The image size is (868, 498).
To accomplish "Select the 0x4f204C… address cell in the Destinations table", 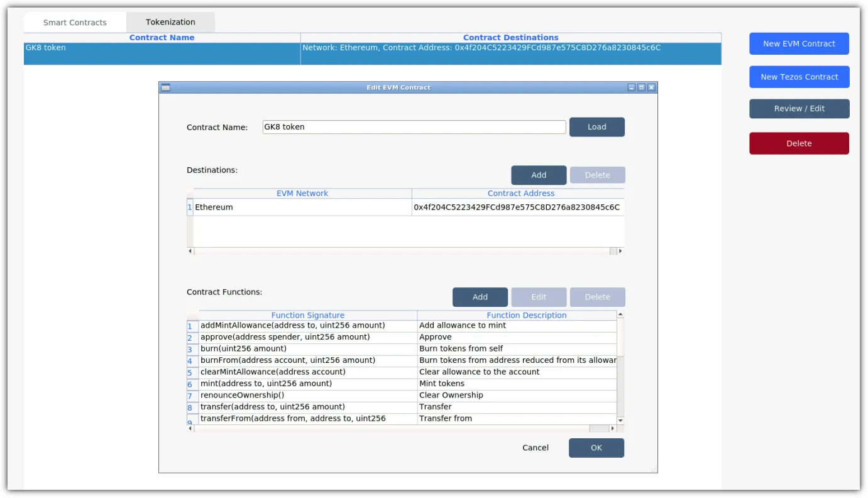I will tap(519, 207).
